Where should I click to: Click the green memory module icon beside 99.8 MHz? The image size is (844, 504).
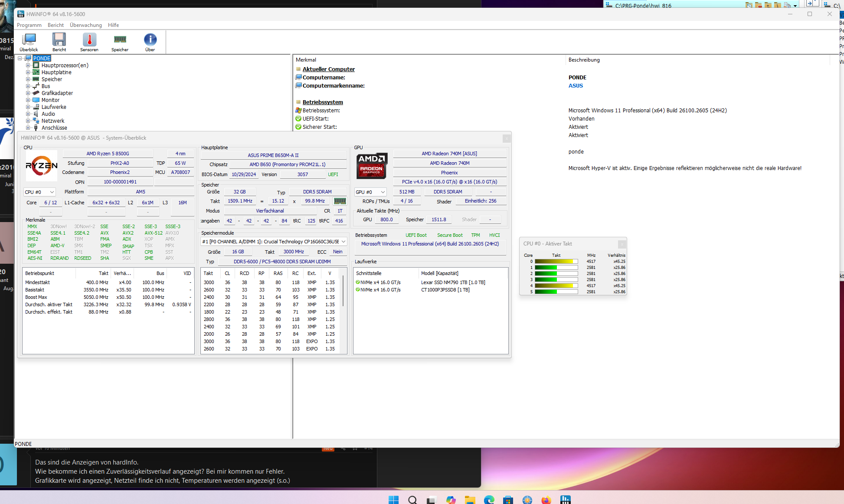[x=340, y=201]
